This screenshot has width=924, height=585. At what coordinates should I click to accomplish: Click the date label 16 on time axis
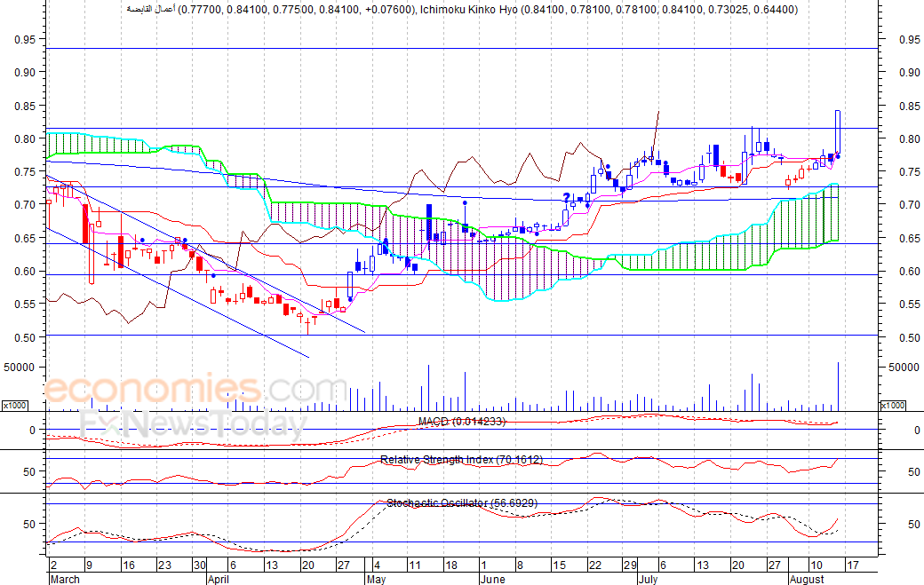point(129,565)
